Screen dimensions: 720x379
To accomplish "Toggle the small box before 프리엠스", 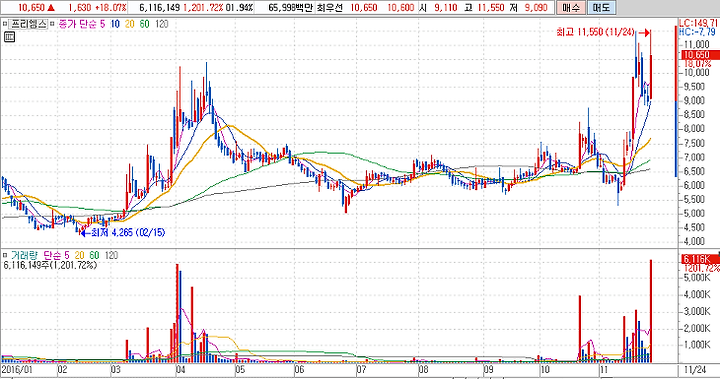I will (x=5, y=24).
